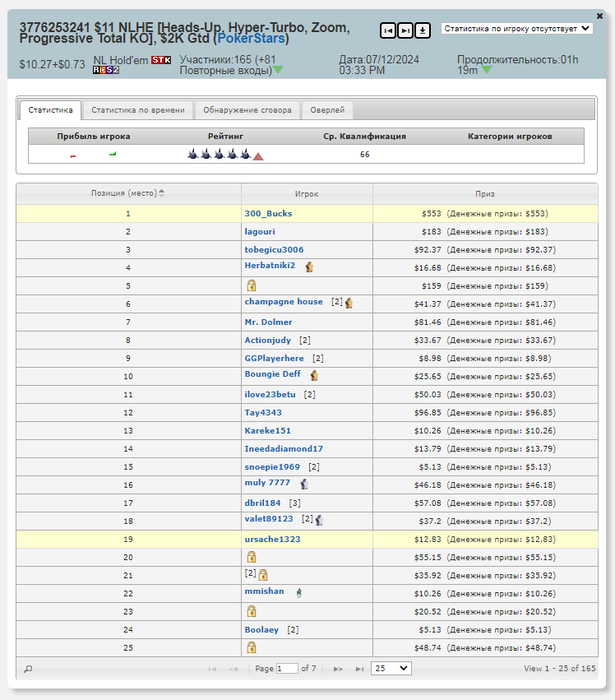Click the lock icon in position 23 row

pos(252,611)
